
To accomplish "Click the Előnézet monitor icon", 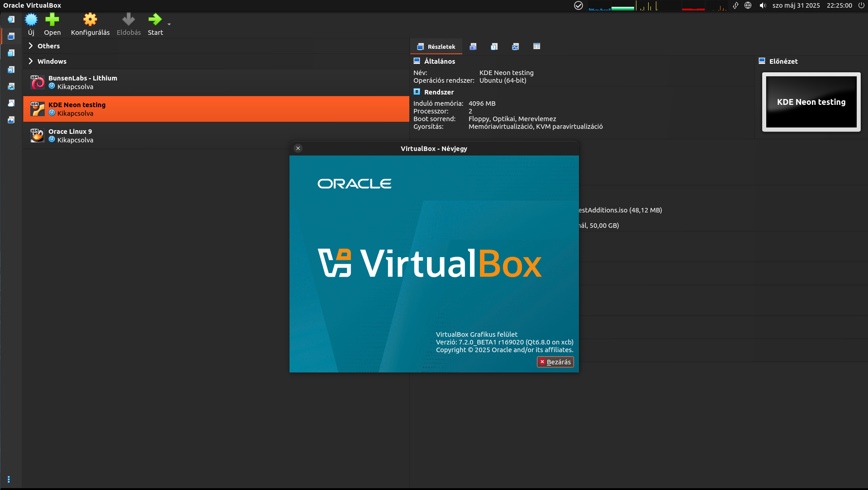I will [762, 61].
